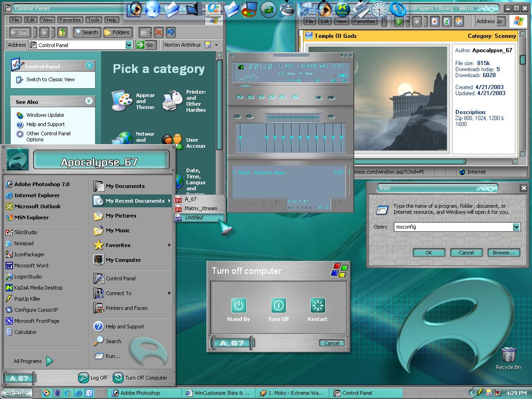Click the Stop button in the media player

[272, 97]
